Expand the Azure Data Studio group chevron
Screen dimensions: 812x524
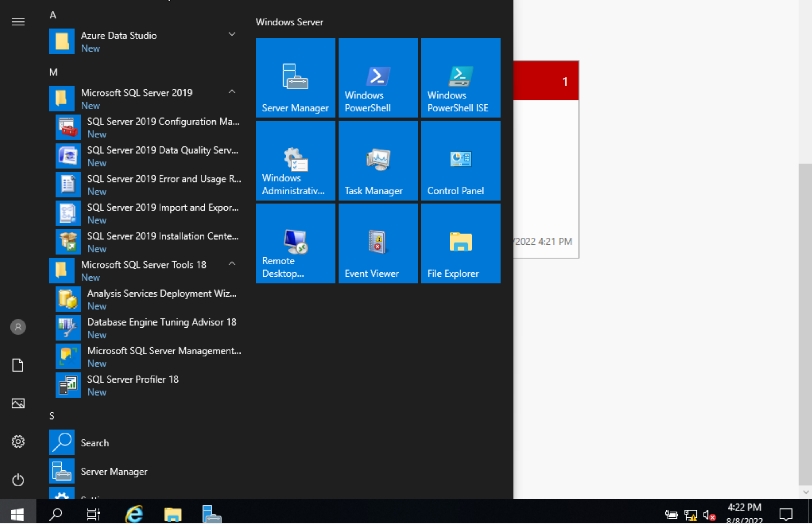point(232,34)
